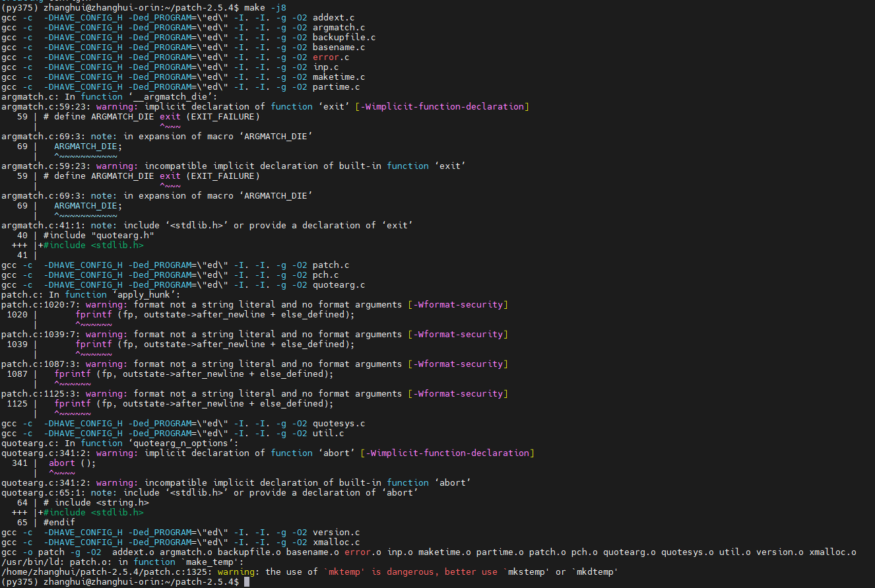Click -Wimplicit-function-declaration flag on the 'abort' warning
The width and height of the screenshot is (875, 588).
pos(447,453)
